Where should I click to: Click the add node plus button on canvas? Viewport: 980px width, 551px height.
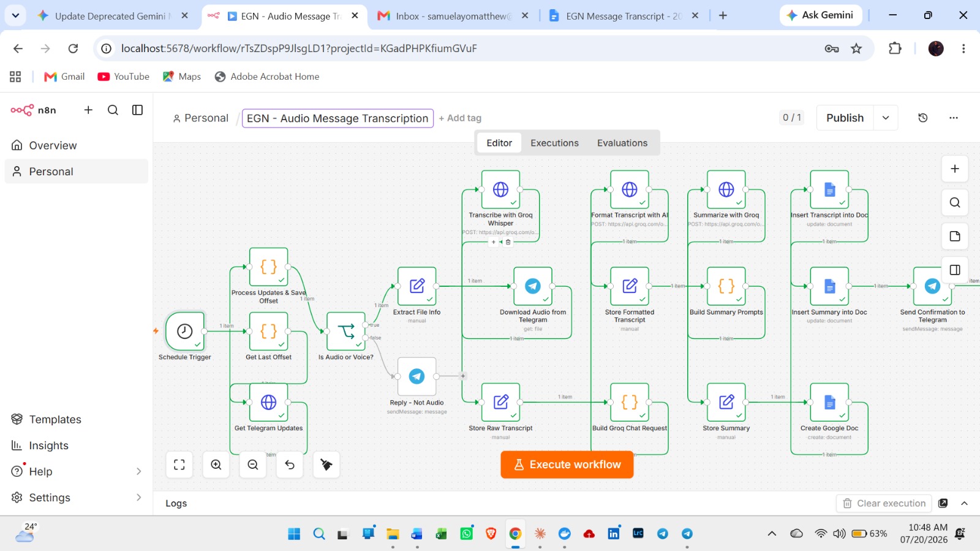955,169
